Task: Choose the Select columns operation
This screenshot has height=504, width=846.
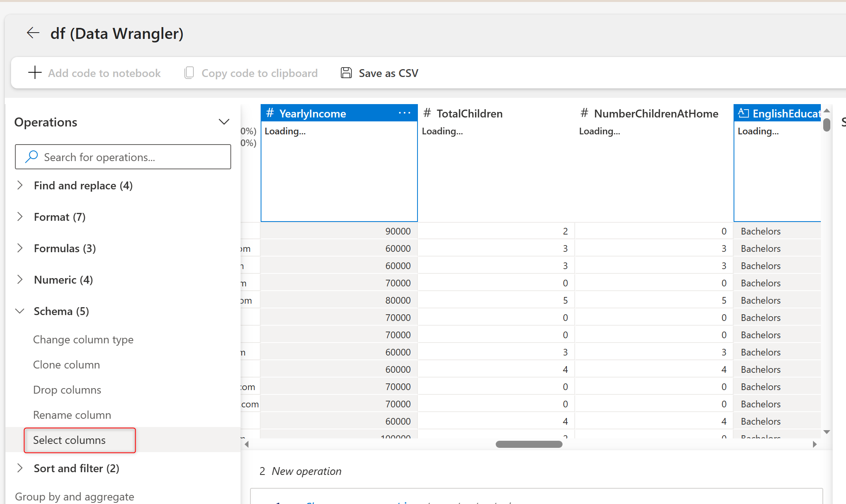Action: click(70, 440)
